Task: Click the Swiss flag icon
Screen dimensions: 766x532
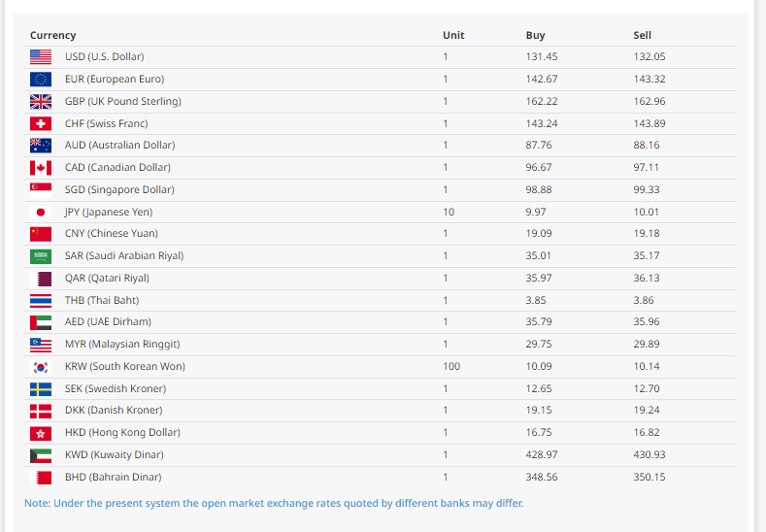Action: click(41, 123)
